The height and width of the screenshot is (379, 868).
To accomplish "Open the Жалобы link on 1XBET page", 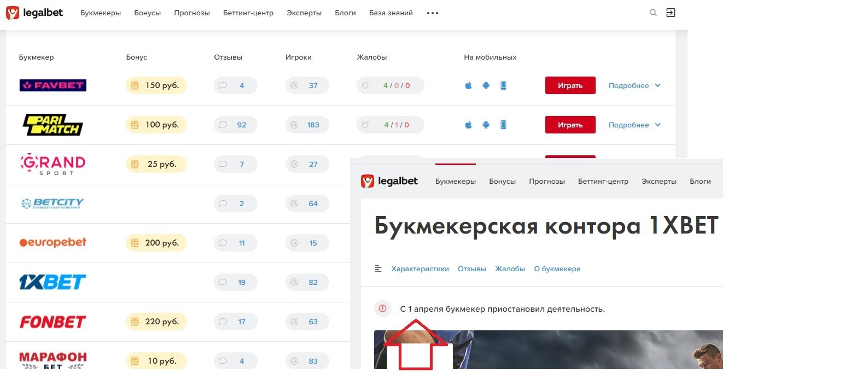I will click(x=510, y=269).
